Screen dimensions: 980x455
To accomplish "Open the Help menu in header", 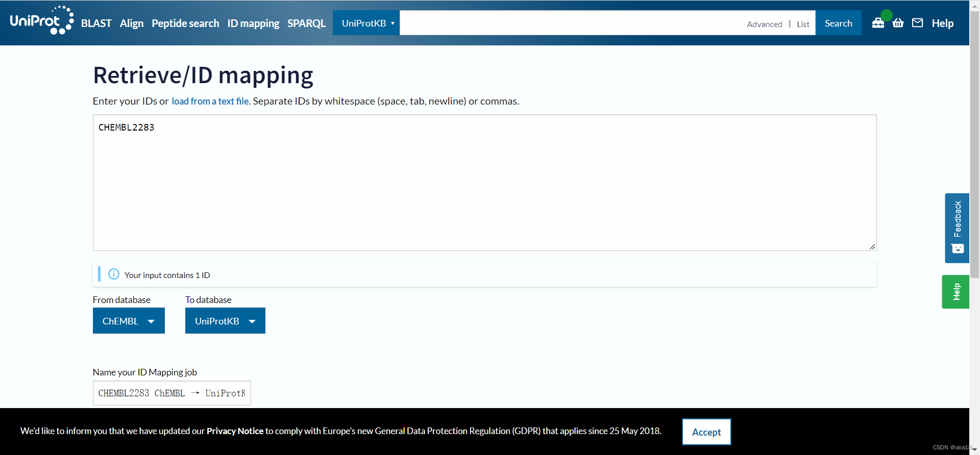I will pos(942,23).
